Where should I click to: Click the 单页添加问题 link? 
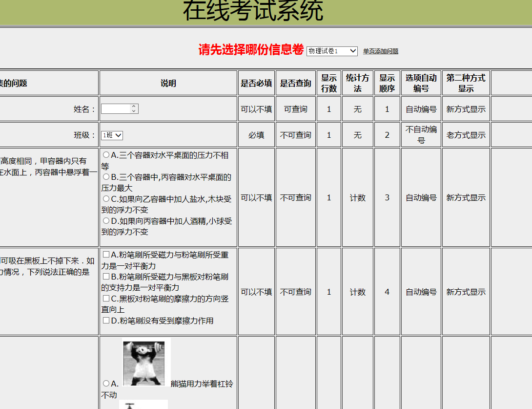pos(380,51)
